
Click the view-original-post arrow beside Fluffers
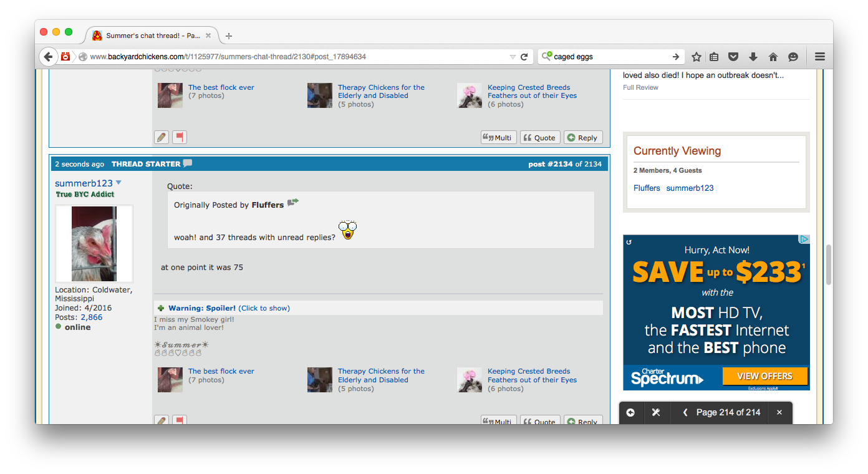pos(293,203)
